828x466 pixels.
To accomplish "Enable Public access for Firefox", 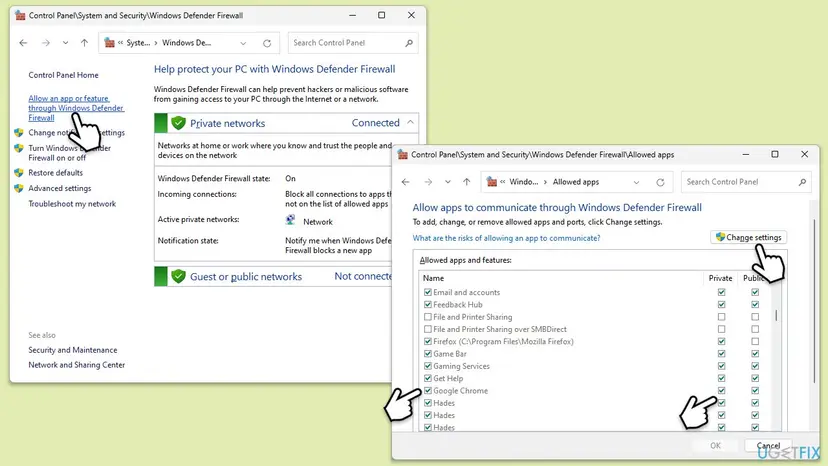I will click(x=755, y=341).
